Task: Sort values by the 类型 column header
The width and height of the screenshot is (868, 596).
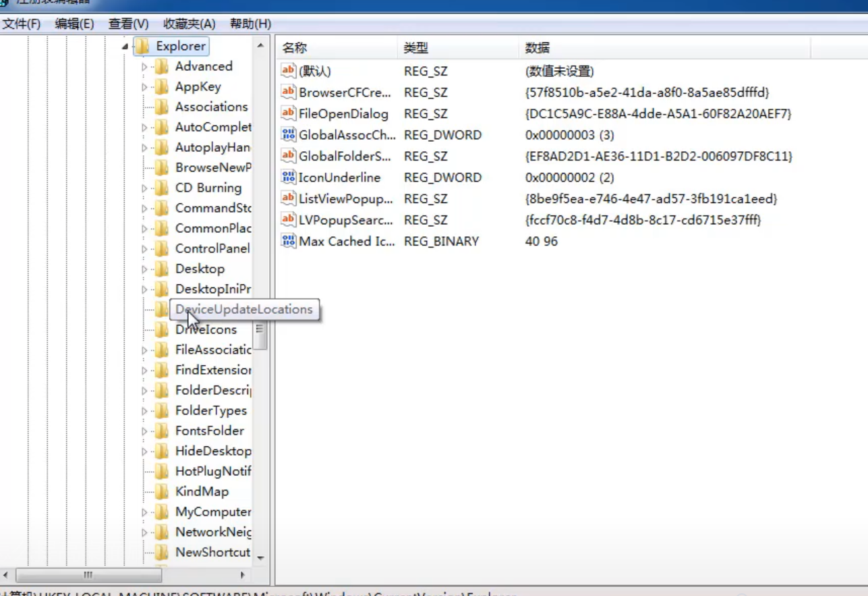Action: [x=454, y=48]
